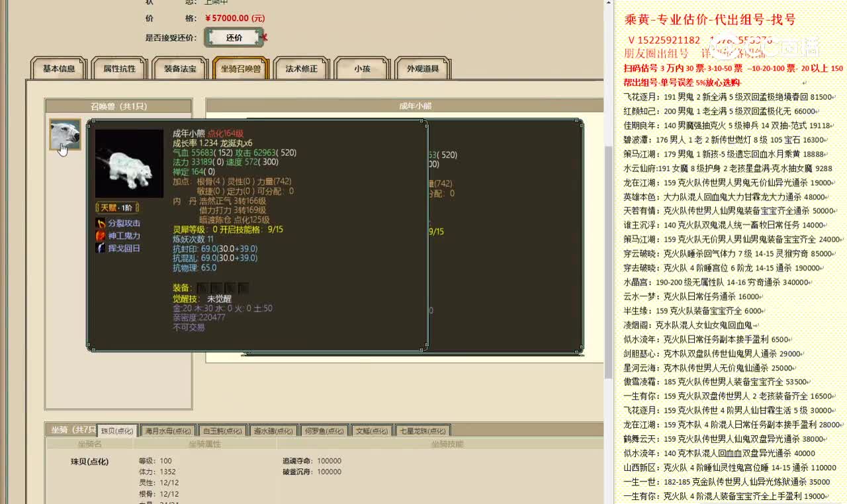Click the 灵犀等级 skill slots line
847x504 pixels.
[228, 230]
